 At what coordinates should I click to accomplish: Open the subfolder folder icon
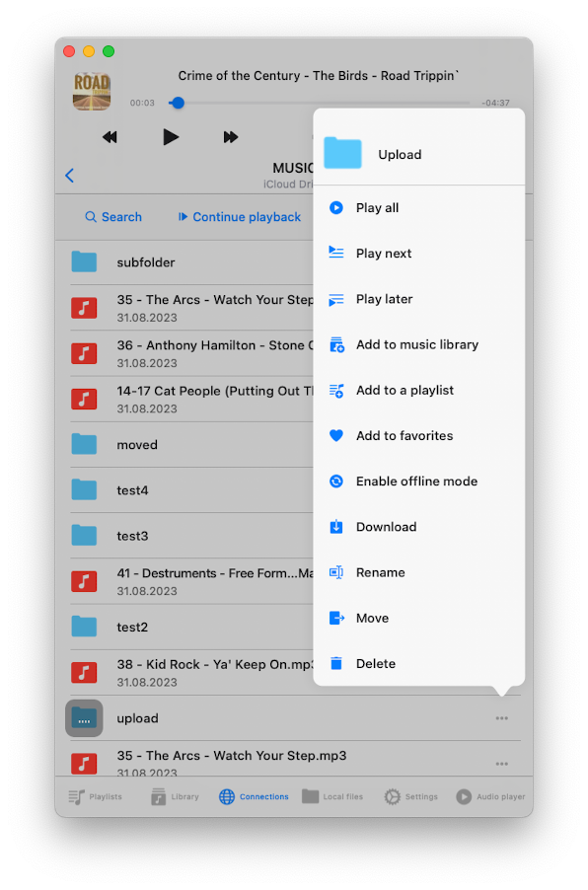[84, 262]
